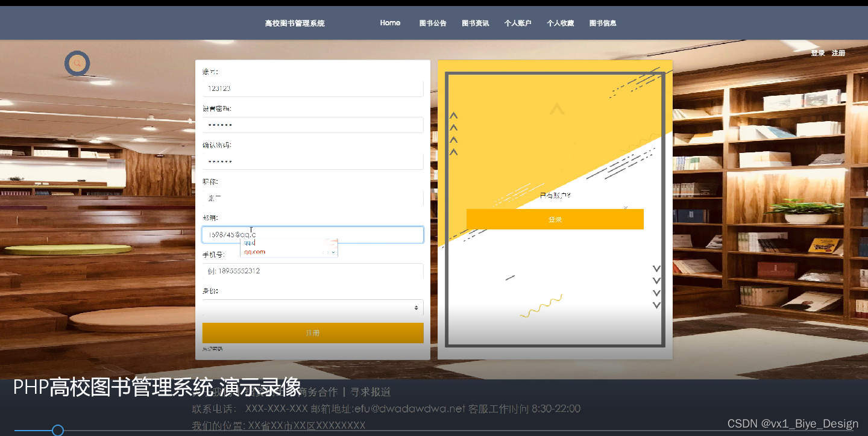Open 个人账户 from the navbar
This screenshot has height=436, width=868.
pos(518,23)
